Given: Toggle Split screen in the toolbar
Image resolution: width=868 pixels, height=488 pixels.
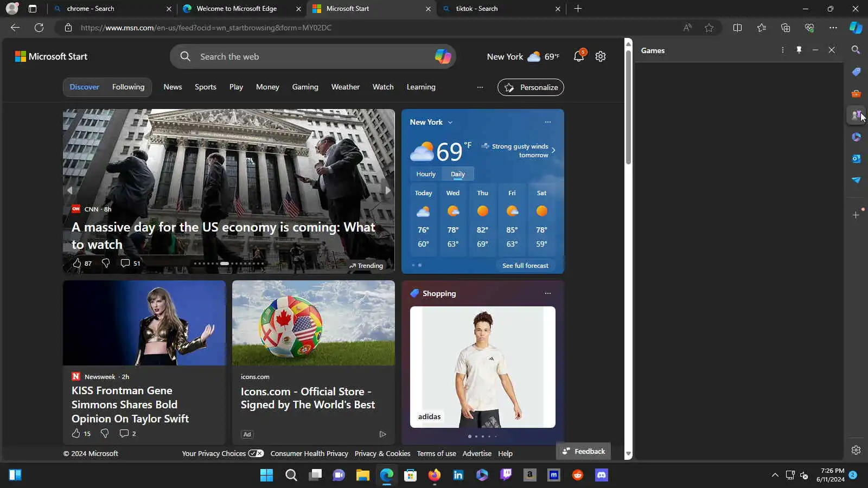Looking at the screenshot, I should pyautogui.click(x=737, y=28).
